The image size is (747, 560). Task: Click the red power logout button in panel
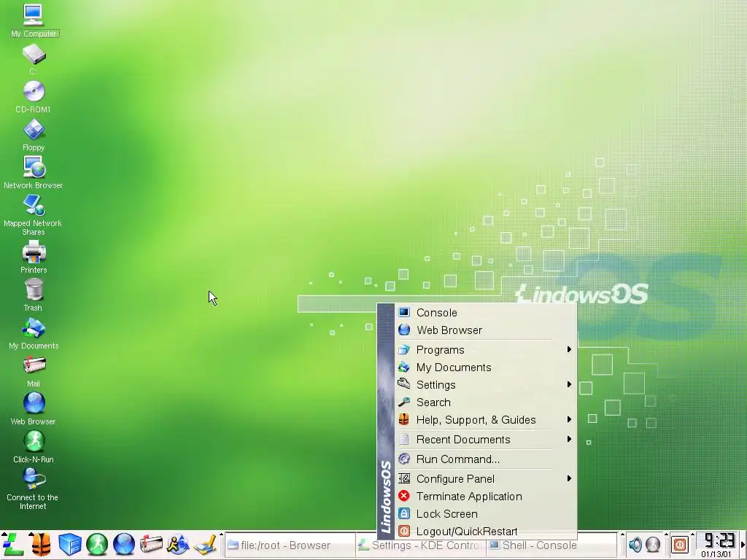(x=680, y=545)
